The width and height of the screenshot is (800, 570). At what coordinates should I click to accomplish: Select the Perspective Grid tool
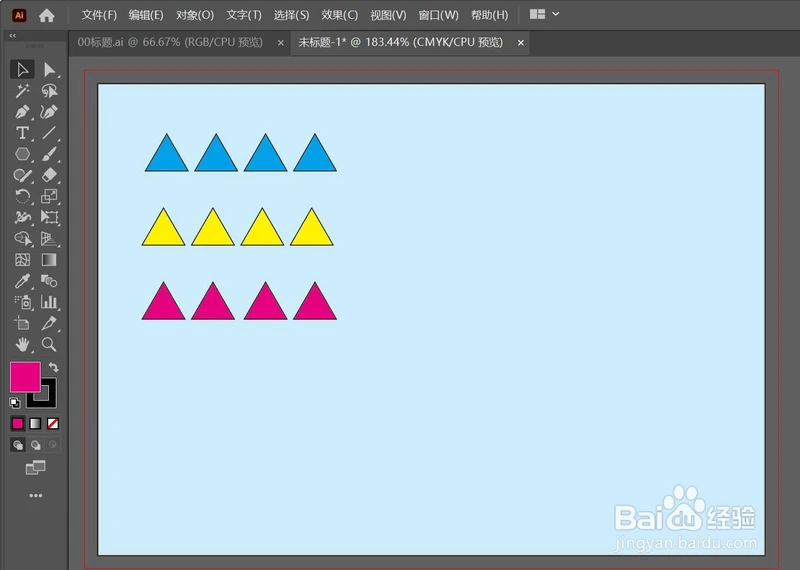pos(49,238)
